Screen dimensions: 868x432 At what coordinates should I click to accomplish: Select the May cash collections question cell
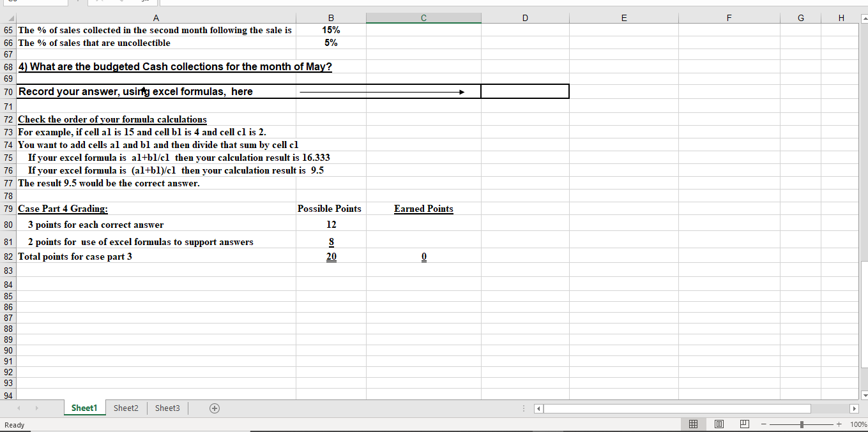156,67
